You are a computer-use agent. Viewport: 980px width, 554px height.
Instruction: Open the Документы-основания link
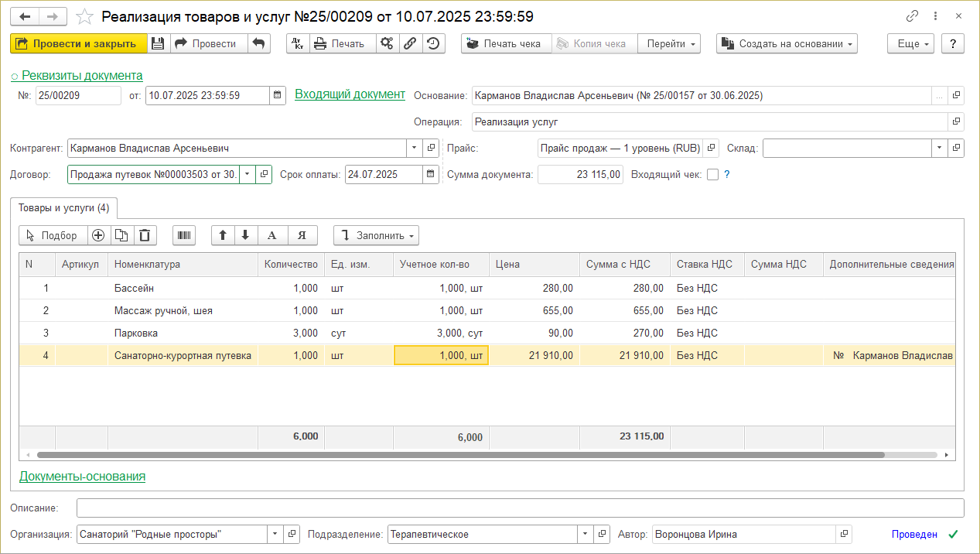(x=82, y=477)
